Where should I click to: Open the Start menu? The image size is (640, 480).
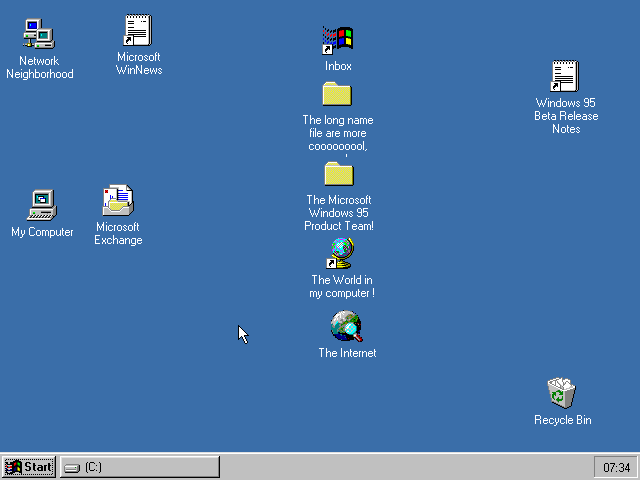pyautogui.click(x=29, y=467)
